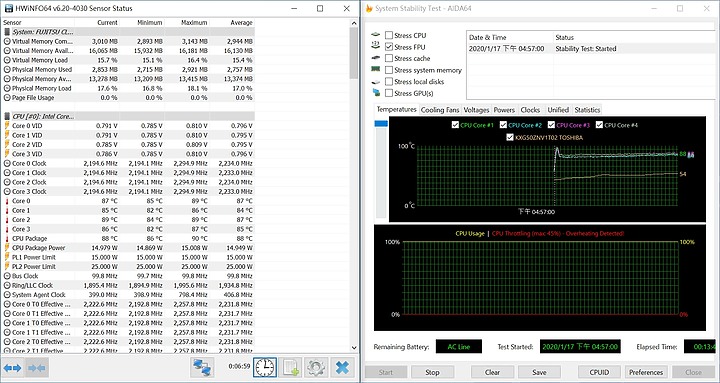Open AIDA64 Preferences button
Image resolution: width=720 pixels, height=383 pixels.
click(646, 372)
